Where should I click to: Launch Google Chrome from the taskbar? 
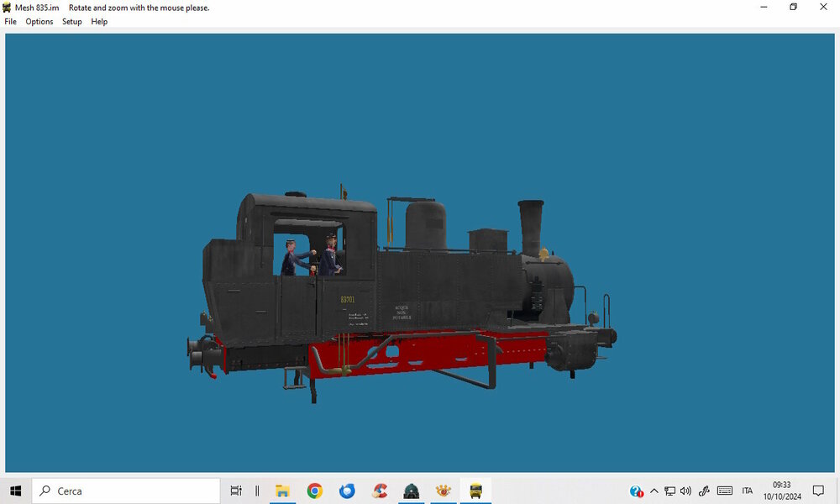pyautogui.click(x=314, y=491)
